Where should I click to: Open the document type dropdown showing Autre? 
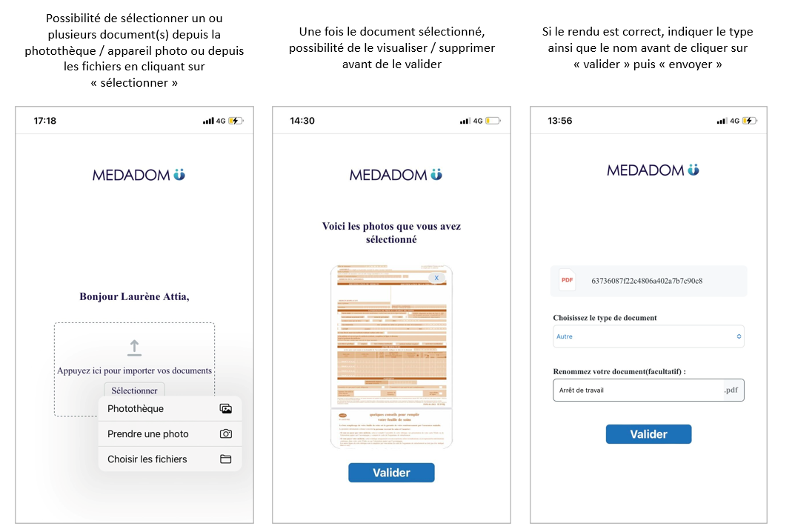tap(648, 336)
